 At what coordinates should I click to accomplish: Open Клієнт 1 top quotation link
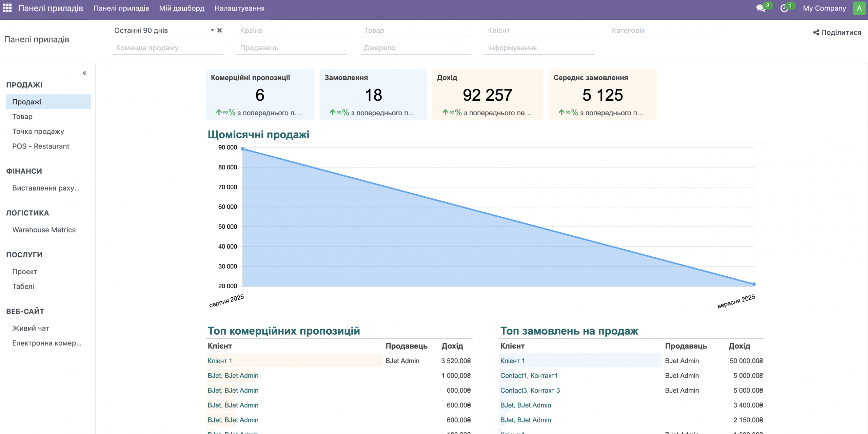[220, 361]
